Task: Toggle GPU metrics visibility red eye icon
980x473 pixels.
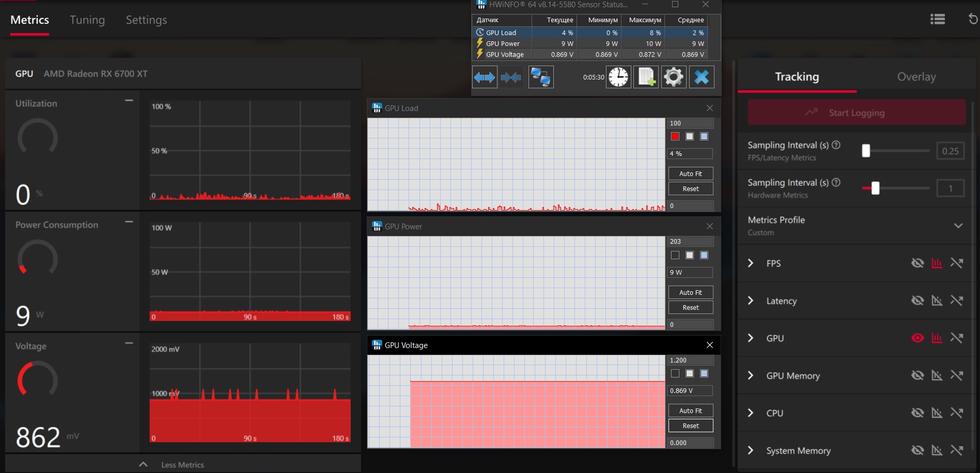Action: click(917, 338)
